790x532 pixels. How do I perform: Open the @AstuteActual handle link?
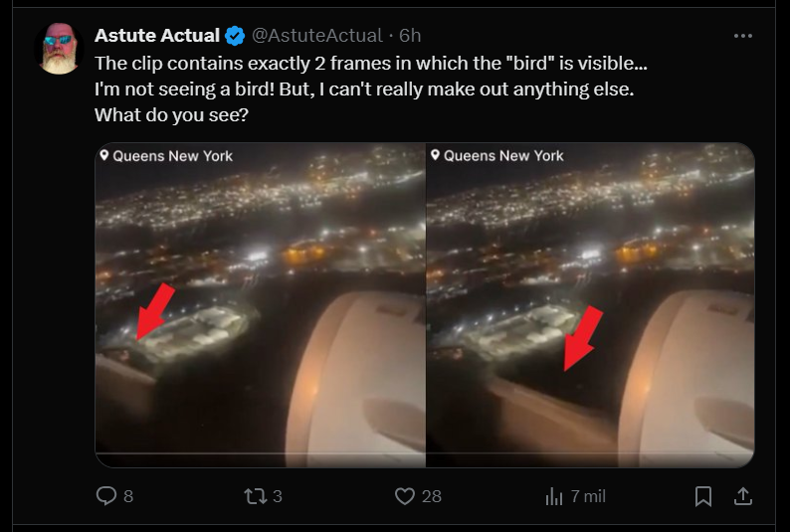coord(316,36)
